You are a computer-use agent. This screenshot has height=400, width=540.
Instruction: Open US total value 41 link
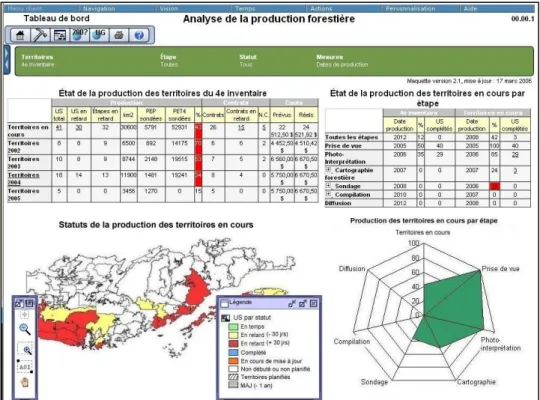pyautogui.click(x=59, y=127)
